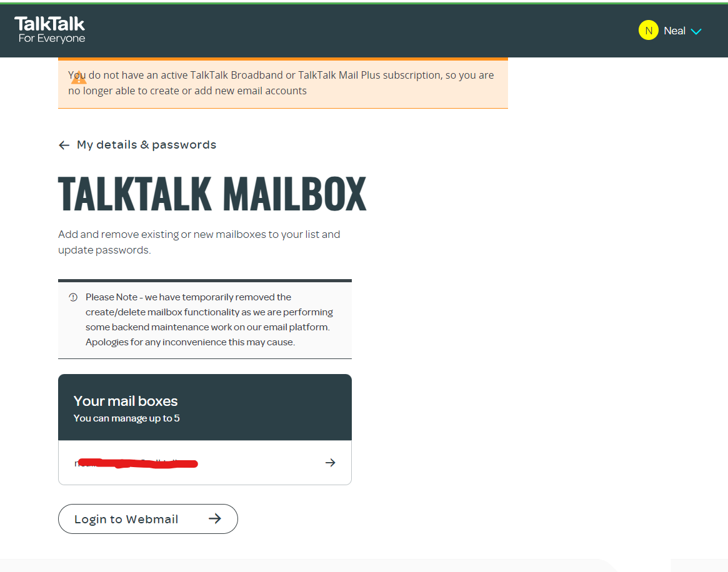Click the orange warning triangle icon
Image resolution: width=728 pixels, height=572 pixels.
79,78
